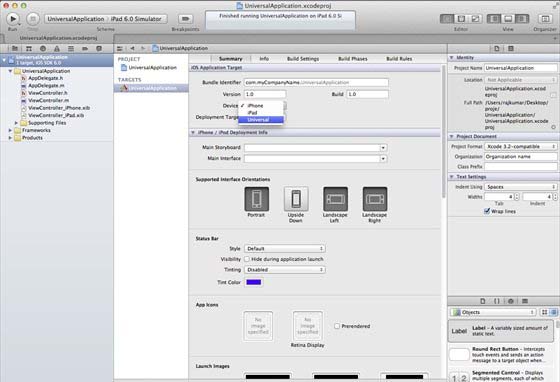Switch to the Standard editor
This screenshot has height=382, width=560.
[447, 19]
